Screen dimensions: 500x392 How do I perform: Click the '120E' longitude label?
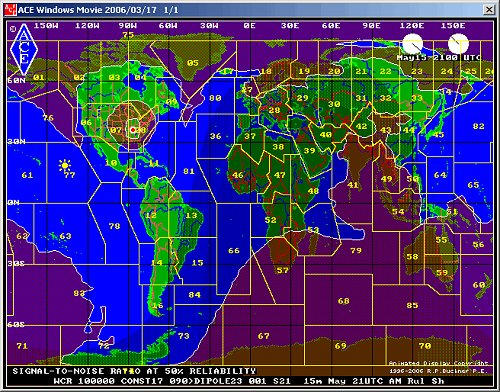(x=412, y=26)
